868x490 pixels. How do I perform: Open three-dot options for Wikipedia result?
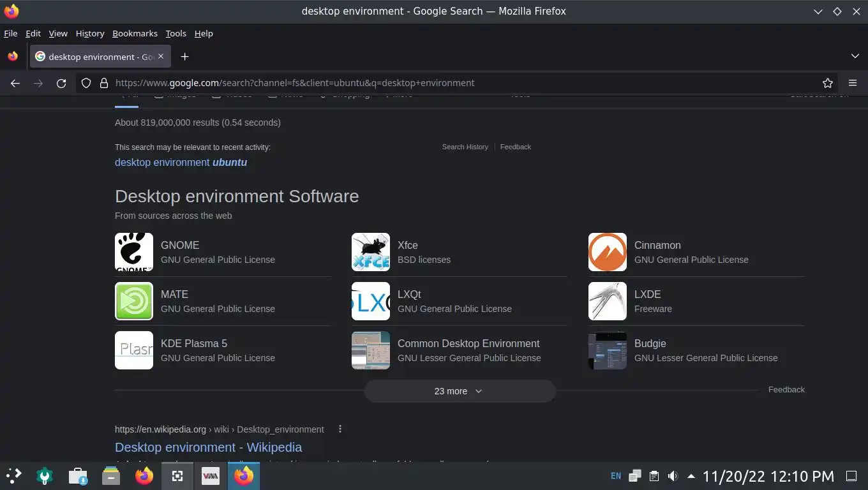pos(340,429)
